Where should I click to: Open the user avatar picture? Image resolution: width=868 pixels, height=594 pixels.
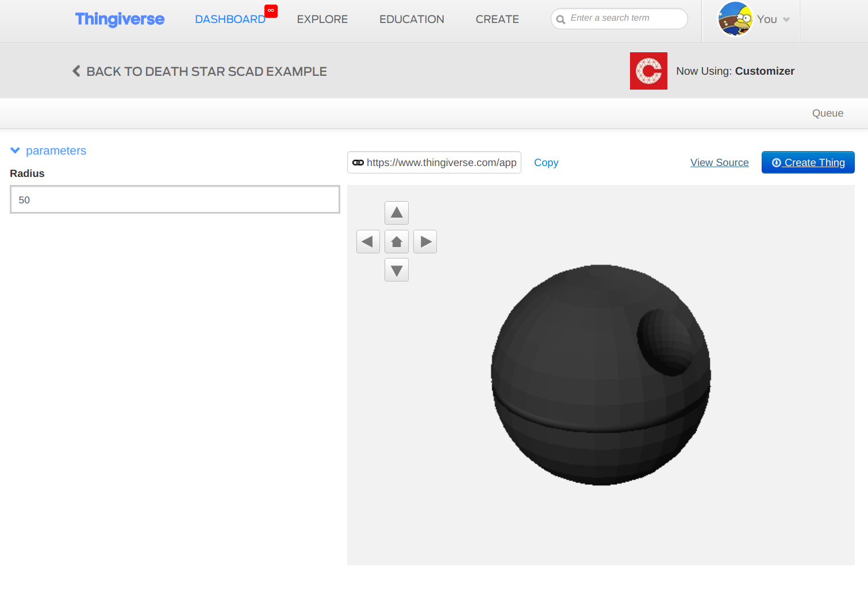(735, 19)
